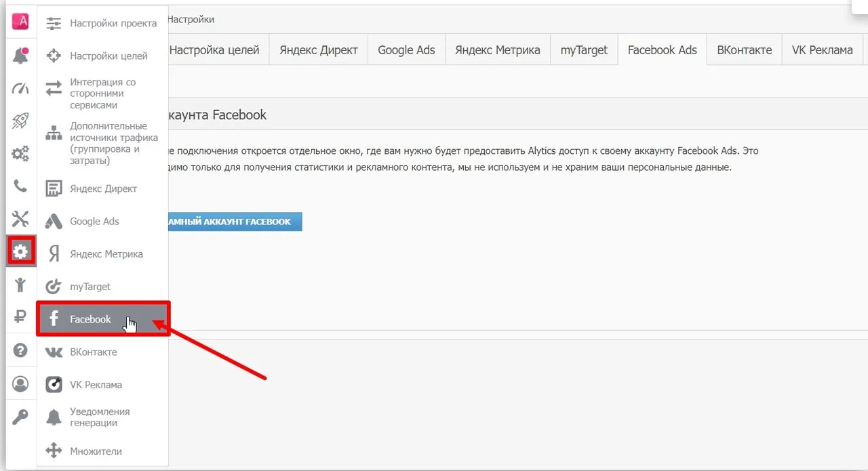Screen dimensions: 868x471
Task: Click the Яндекс Директ menu icon
Action: [x=54, y=188]
